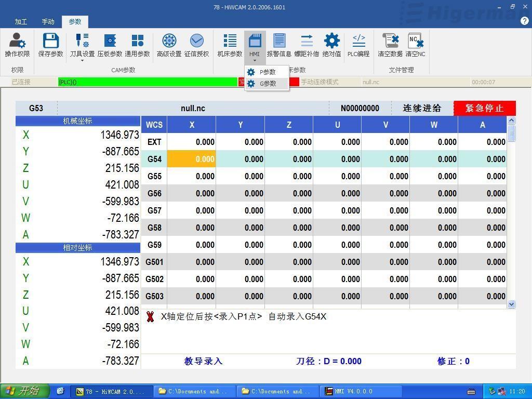The height and width of the screenshot is (399, 532).
Task: Click the G54 row header
Action: [x=154, y=159]
